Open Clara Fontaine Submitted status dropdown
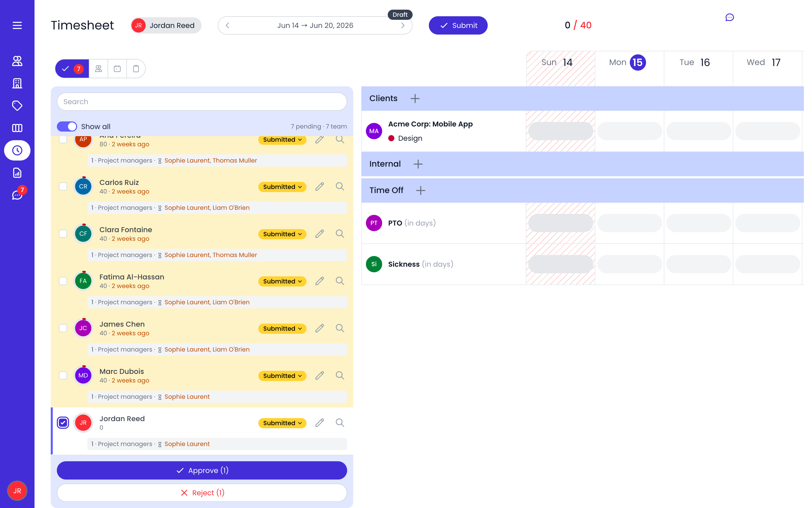Image resolution: width=812 pixels, height=508 pixels. click(x=282, y=234)
